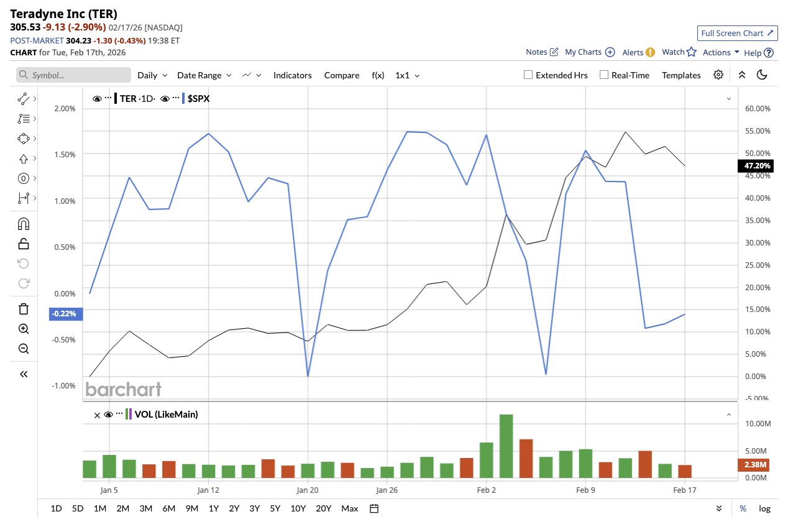Toggle TER series visibility eye
Image resolution: width=793 pixels, height=532 pixels.
click(x=97, y=99)
